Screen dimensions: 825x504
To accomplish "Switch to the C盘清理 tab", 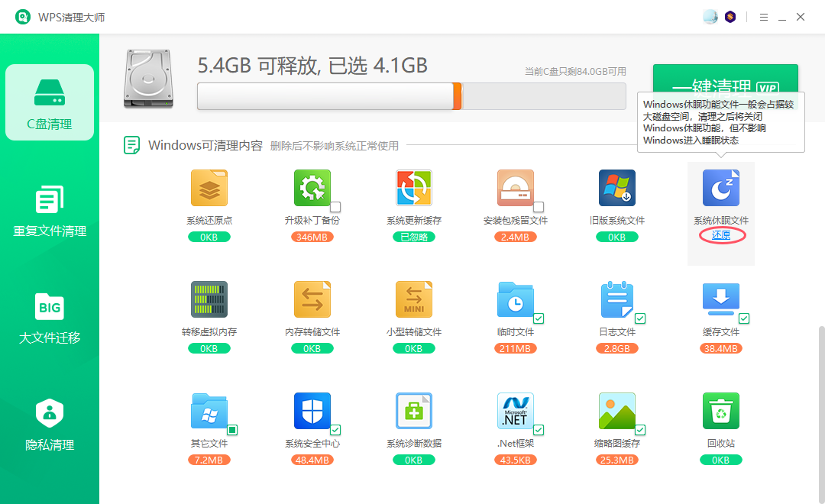I will [50, 102].
